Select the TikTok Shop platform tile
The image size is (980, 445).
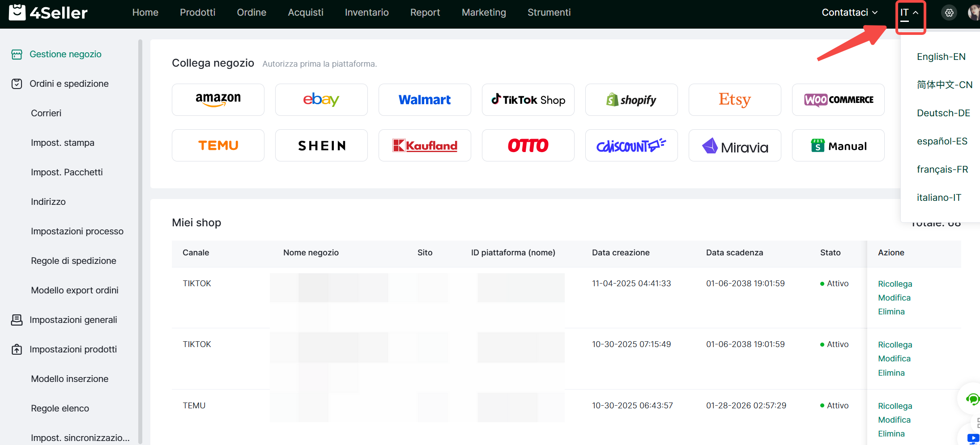(x=528, y=100)
